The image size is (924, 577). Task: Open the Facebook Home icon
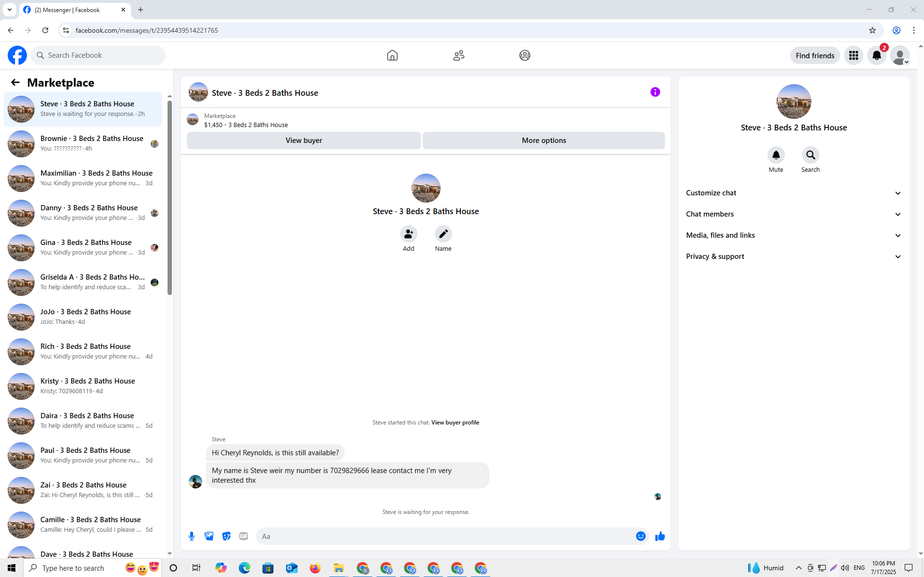[x=392, y=55]
